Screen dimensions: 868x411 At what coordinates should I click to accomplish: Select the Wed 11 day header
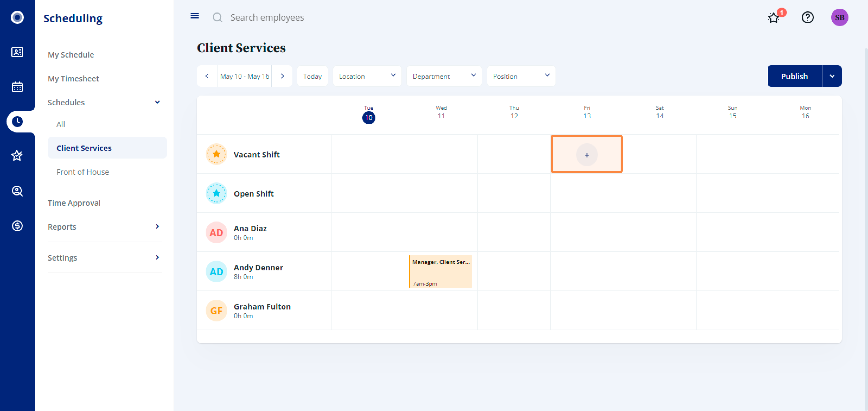point(441,112)
